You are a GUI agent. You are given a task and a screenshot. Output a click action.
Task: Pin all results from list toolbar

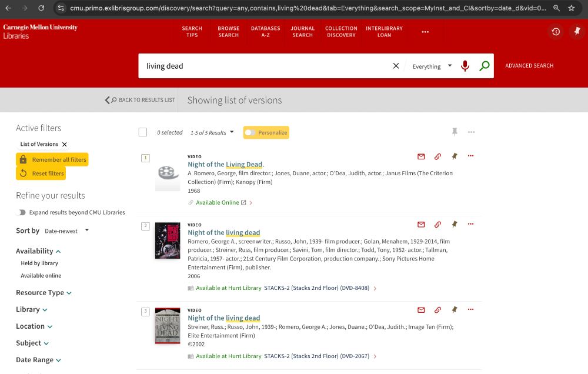[x=455, y=132]
